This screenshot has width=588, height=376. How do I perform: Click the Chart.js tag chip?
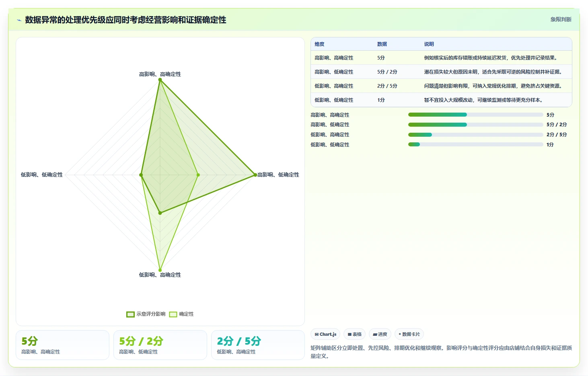pos(325,334)
